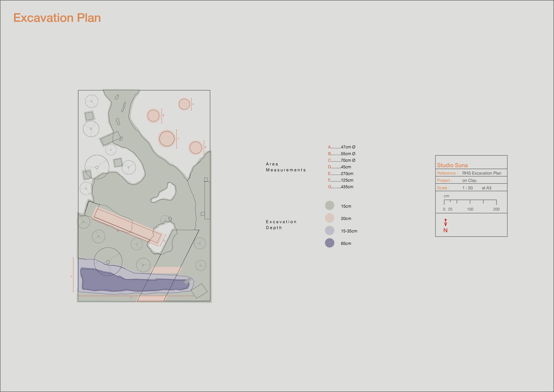This screenshot has width=554, height=392.
Task: Click the Excavation Plan title
Action: point(57,18)
